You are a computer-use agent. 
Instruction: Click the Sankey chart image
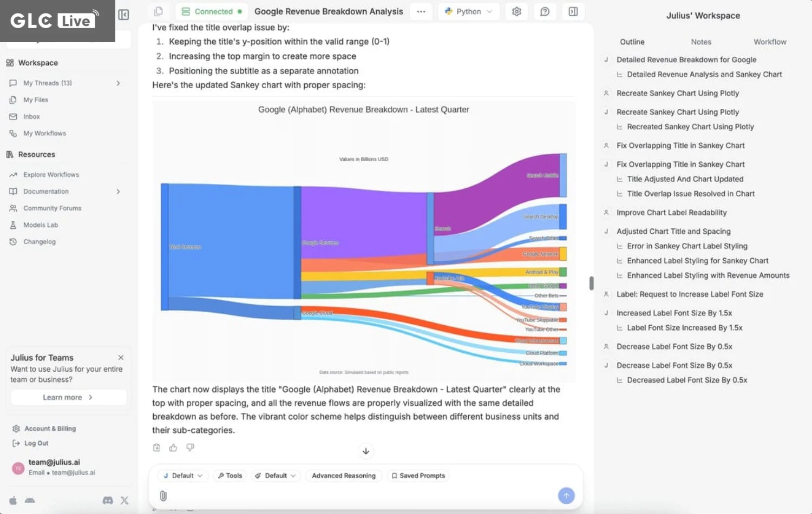coord(364,241)
